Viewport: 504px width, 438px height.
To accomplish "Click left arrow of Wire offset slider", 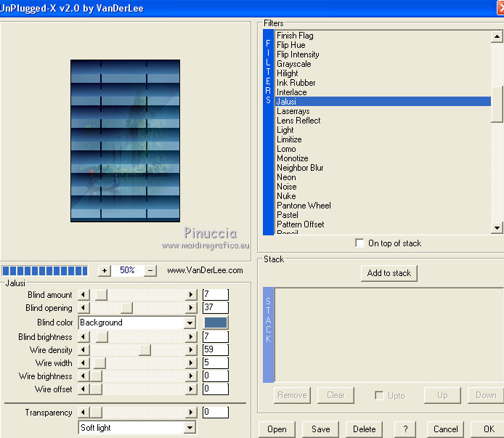I will [84, 389].
